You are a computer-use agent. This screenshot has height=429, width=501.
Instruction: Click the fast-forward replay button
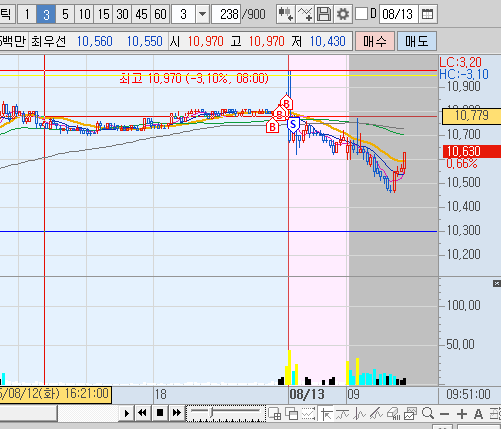[177, 413]
